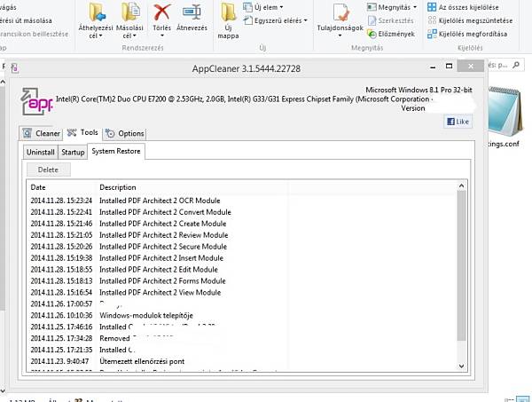This screenshot has height=402, width=532.
Task: Select Installed PDF Architect 2 Edit Module
Action: coord(243,270)
